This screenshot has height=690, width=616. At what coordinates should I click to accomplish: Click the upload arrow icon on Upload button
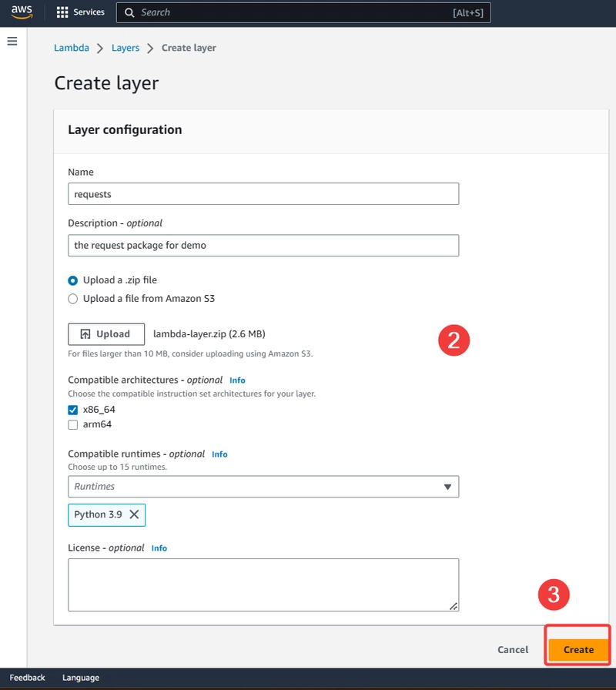click(x=85, y=334)
